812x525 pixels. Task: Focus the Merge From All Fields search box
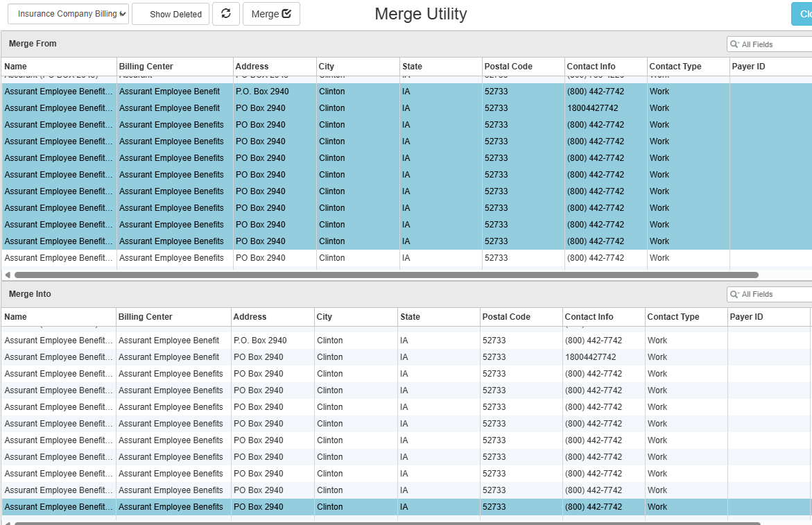772,44
